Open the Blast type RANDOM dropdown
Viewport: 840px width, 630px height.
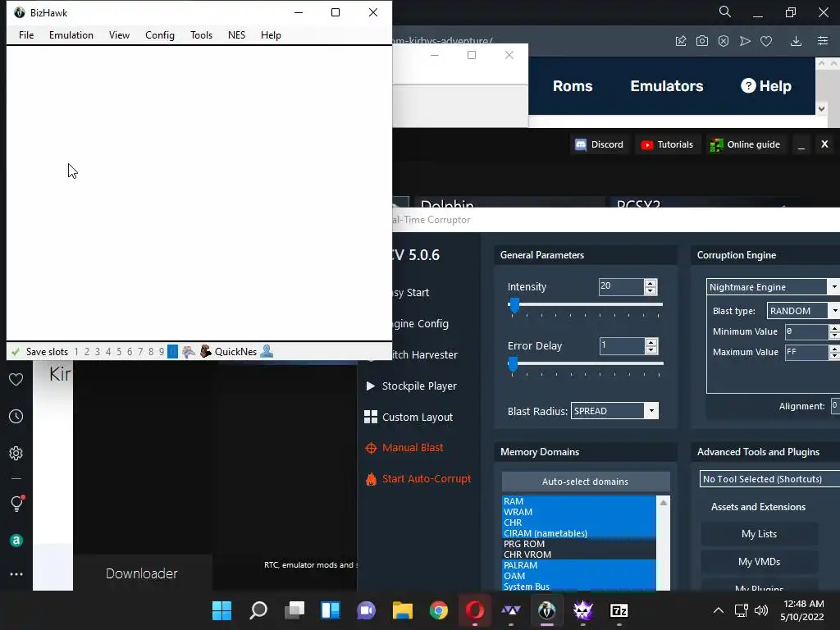point(803,311)
